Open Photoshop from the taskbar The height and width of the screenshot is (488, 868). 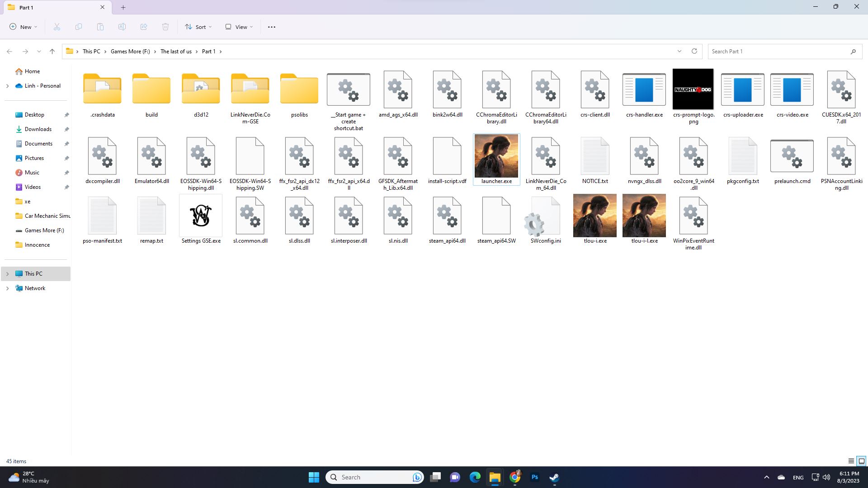click(x=535, y=477)
